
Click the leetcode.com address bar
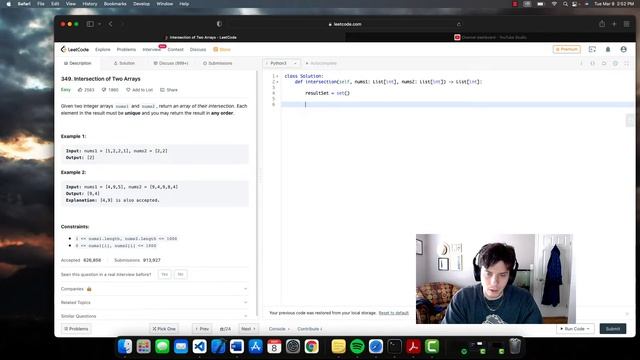[x=345, y=24]
